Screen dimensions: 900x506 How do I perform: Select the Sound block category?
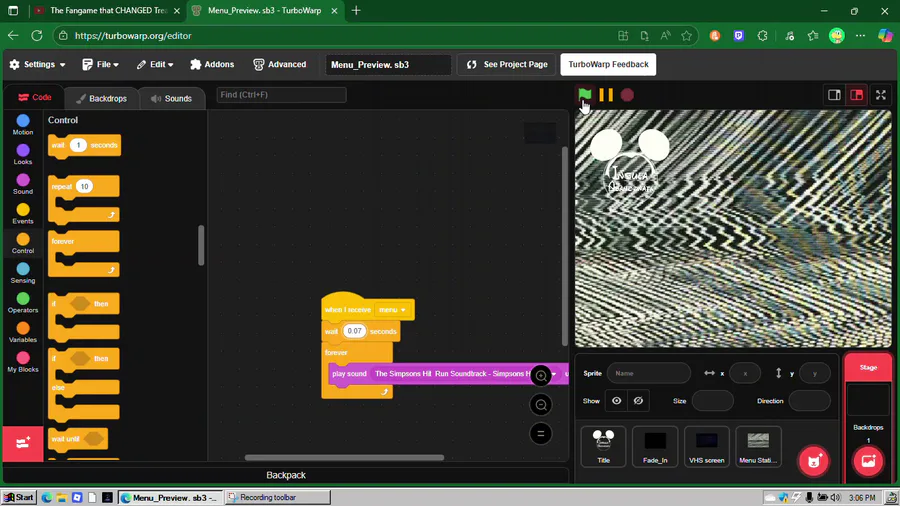[x=23, y=184]
